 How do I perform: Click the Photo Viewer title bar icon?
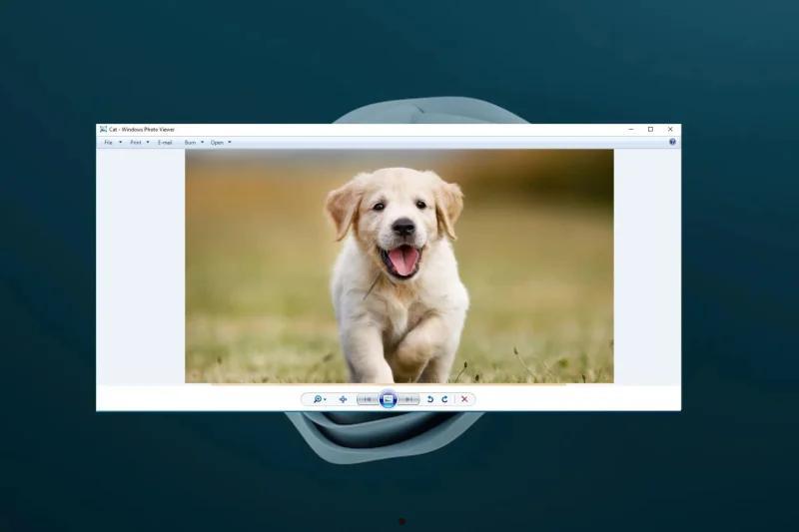click(103, 130)
